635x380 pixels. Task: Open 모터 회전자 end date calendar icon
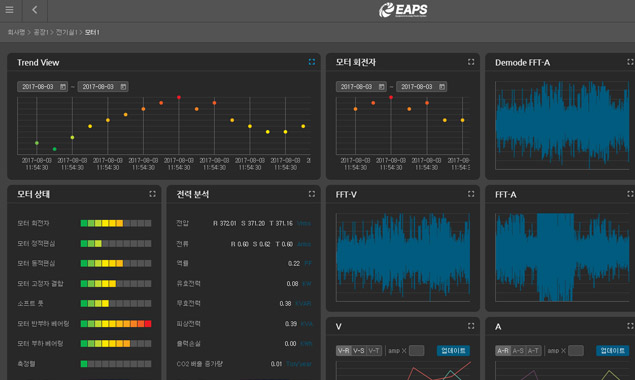click(442, 87)
